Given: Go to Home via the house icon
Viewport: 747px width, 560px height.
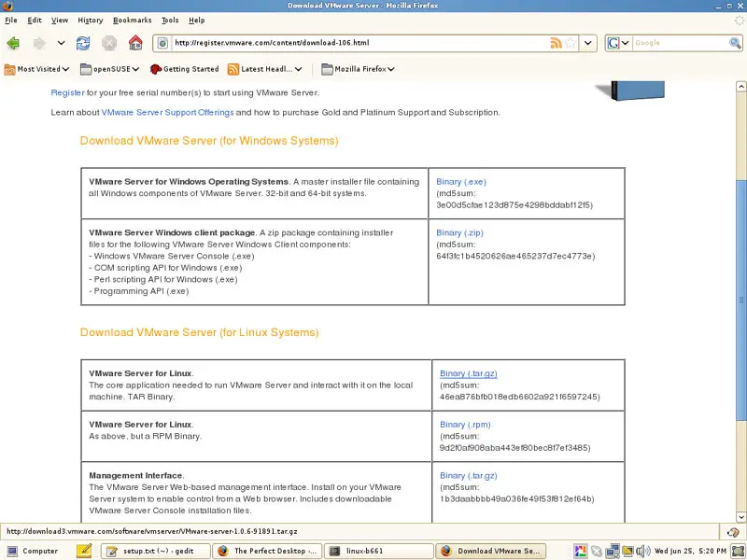Looking at the screenshot, I should pyautogui.click(x=135, y=42).
